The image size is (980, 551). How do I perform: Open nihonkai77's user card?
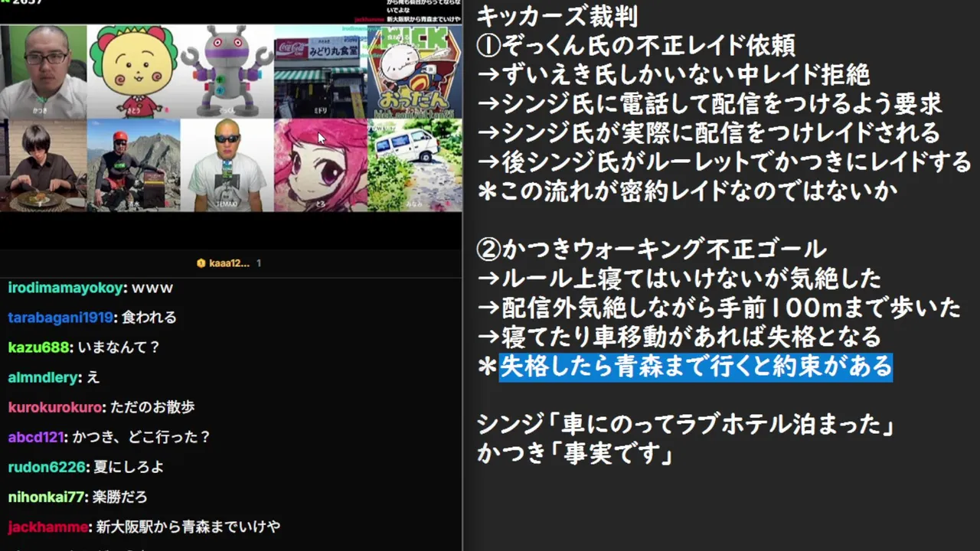point(47,497)
